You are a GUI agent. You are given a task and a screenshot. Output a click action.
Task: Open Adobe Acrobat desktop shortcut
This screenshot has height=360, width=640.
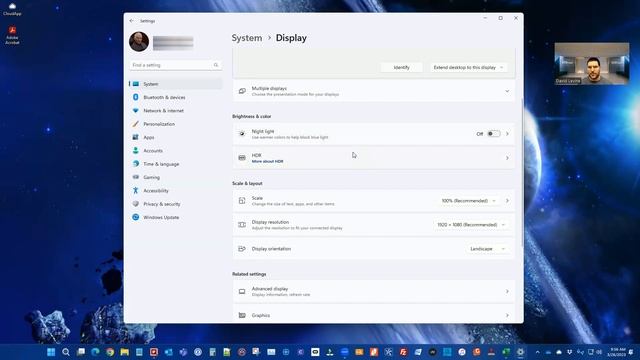coord(12,35)
